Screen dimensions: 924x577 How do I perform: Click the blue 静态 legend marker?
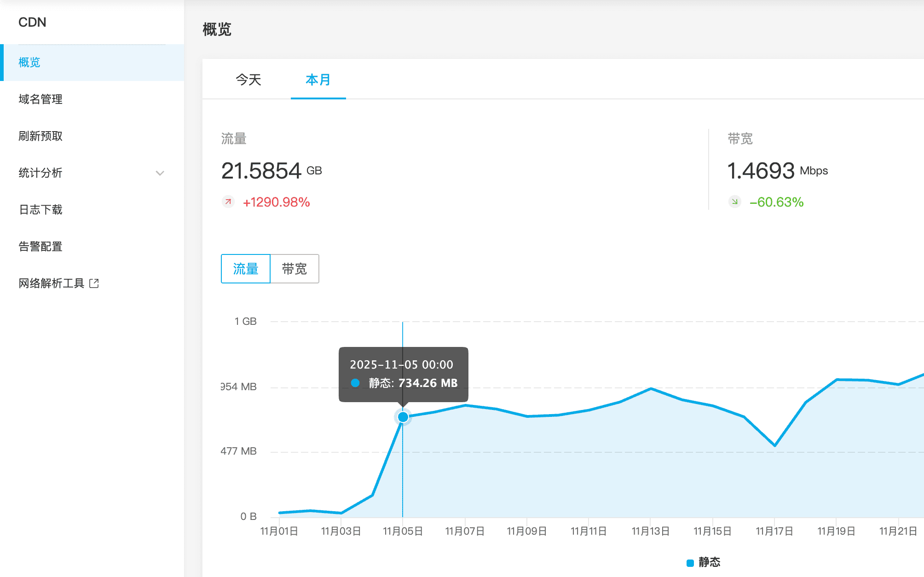690,563
